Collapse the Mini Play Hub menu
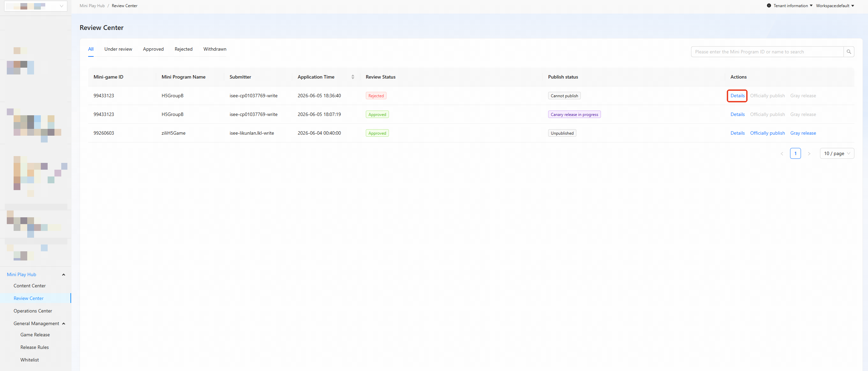The height and width of the screenshot is (371, 868). pos(64,275)
